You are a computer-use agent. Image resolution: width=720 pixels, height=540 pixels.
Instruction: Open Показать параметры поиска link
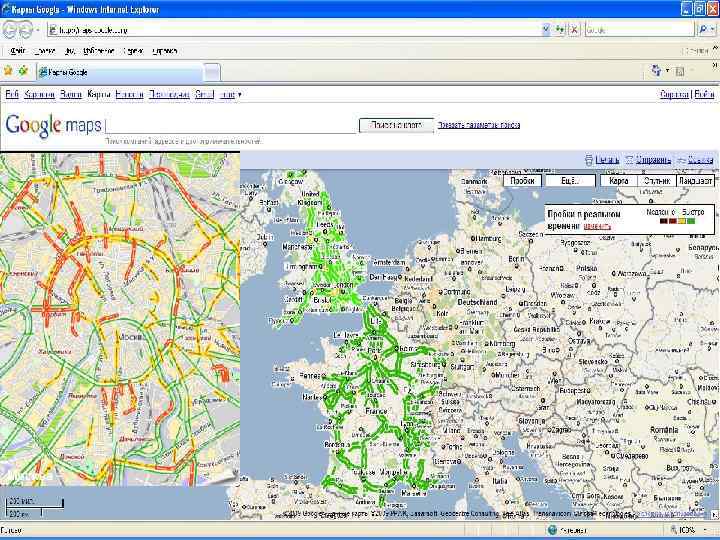coord(478,125)
